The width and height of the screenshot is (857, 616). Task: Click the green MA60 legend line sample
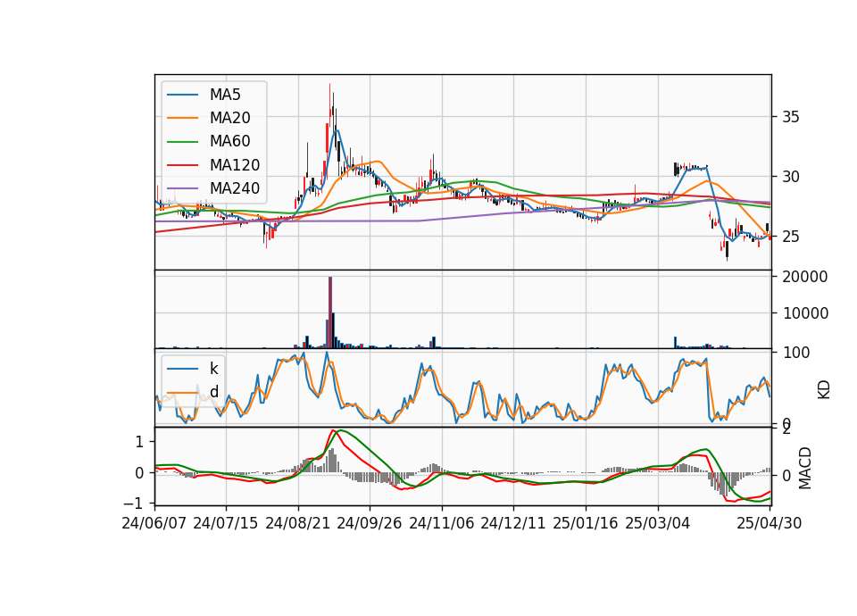tap(182, 142)
